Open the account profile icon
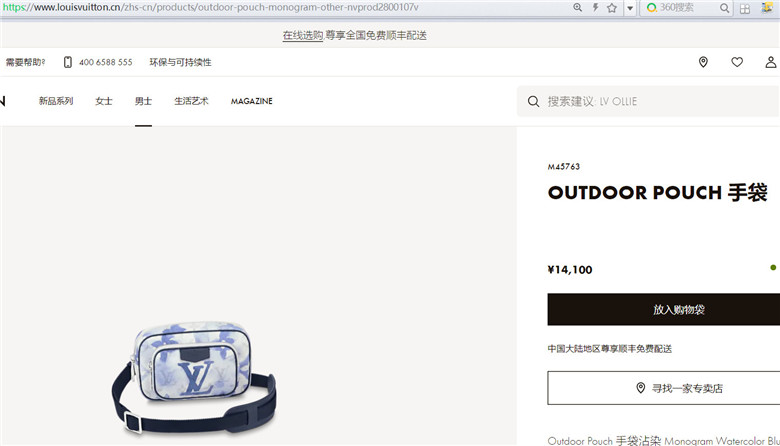This screenshot has height=446, width=780. (x=771, y=62)
